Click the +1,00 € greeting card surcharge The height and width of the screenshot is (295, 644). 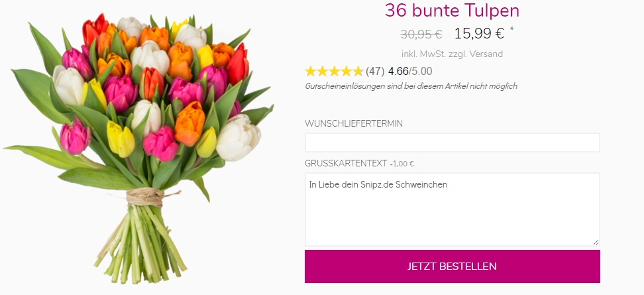click(x=402, y=164)
